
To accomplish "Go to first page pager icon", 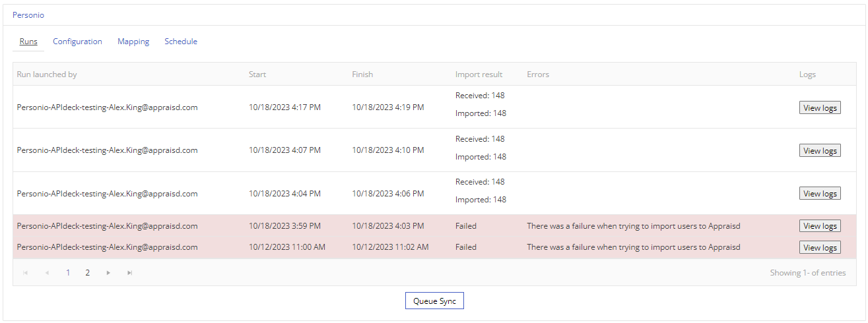I will [x=26, y=272].
